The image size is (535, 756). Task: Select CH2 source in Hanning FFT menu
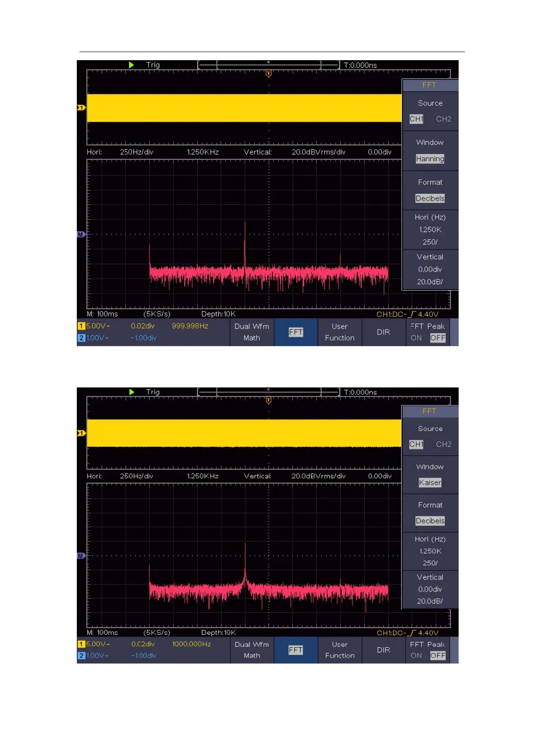pyautogui.click(x=443, y=119)
